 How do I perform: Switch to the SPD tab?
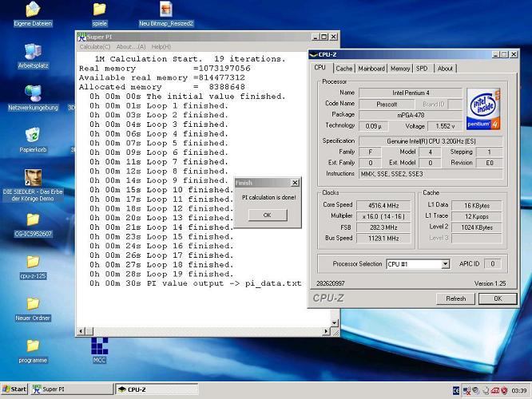(422, 69)
